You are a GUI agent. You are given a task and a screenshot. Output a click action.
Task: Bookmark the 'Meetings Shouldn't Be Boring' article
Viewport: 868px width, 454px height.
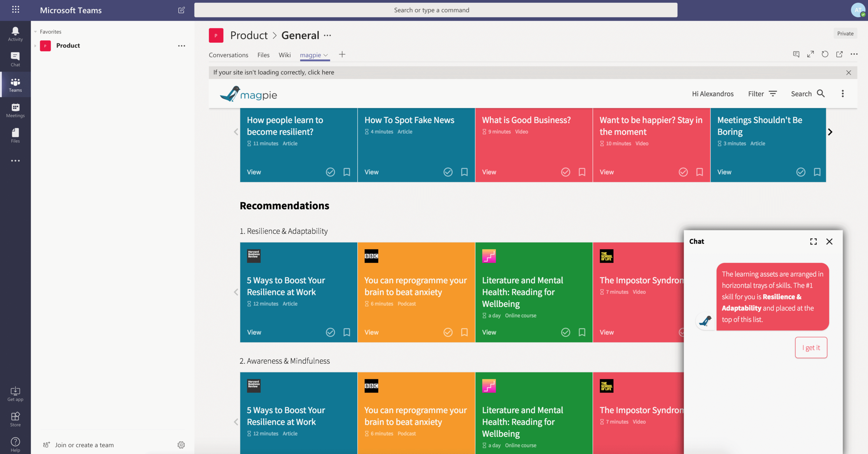[x=817, y=172]
